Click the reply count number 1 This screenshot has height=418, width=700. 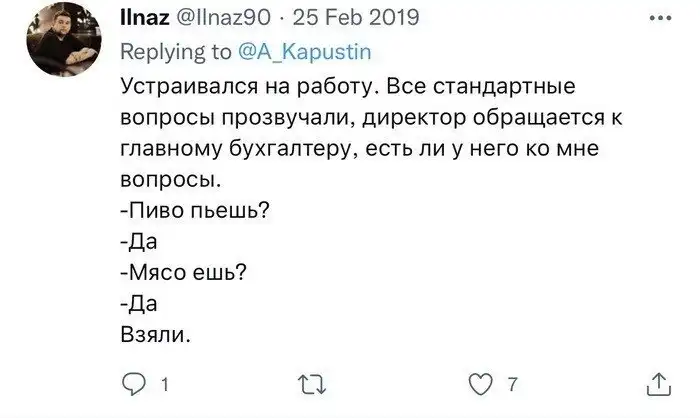[x=161, y=386]
